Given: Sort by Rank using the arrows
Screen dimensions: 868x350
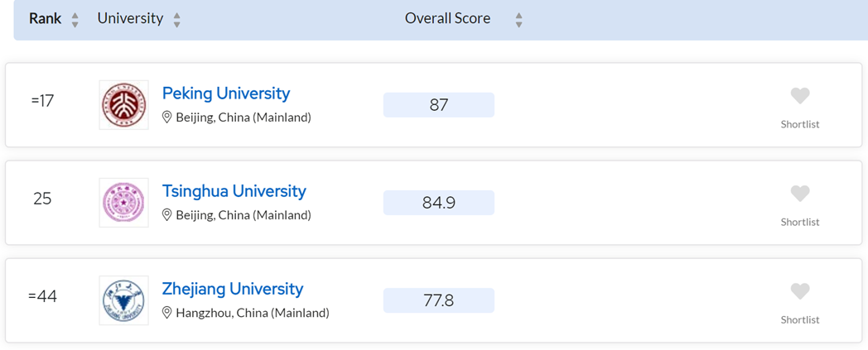Looking at the screenshot, I should (x=75, y=20).
